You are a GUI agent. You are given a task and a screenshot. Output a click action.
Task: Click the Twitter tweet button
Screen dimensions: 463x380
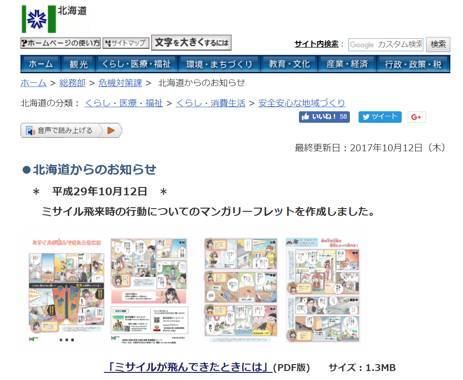380,117
